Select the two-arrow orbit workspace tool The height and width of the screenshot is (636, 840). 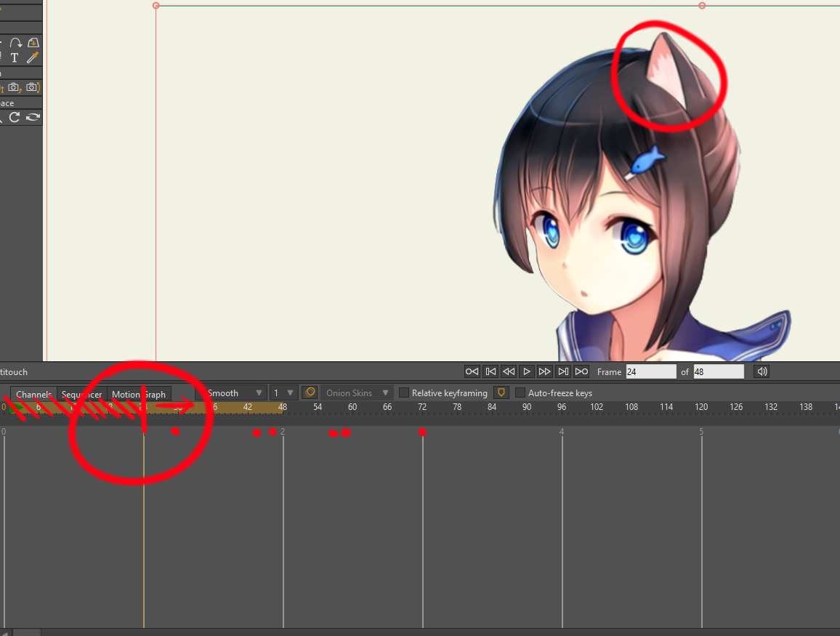(x=33, y=117)
